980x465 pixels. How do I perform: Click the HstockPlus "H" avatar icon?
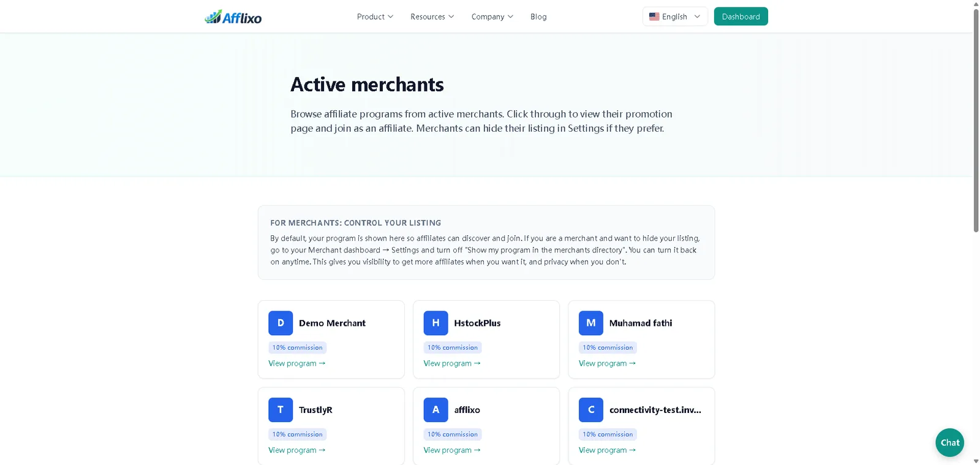(435, 323)
